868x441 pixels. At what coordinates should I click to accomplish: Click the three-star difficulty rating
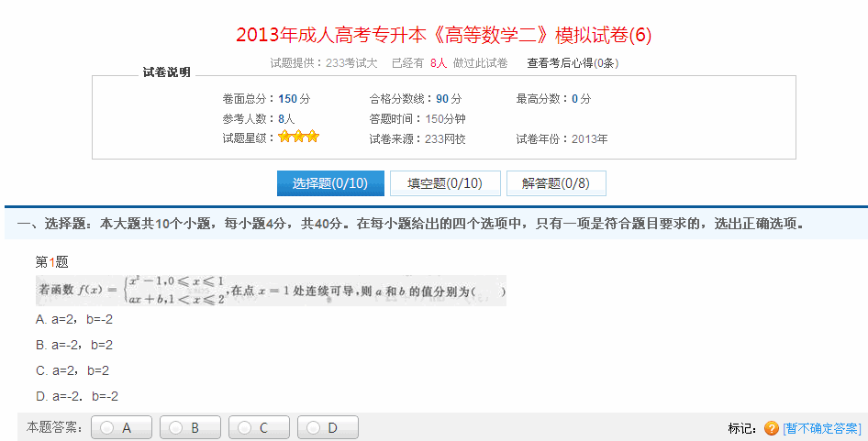tap(298, 137)
